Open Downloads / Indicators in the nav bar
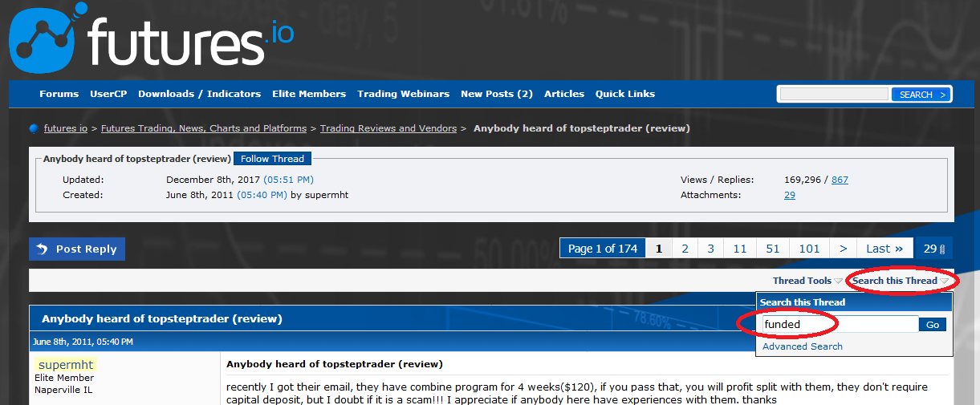This screenshot has width=980, height=405. click(x=199, y=94)
